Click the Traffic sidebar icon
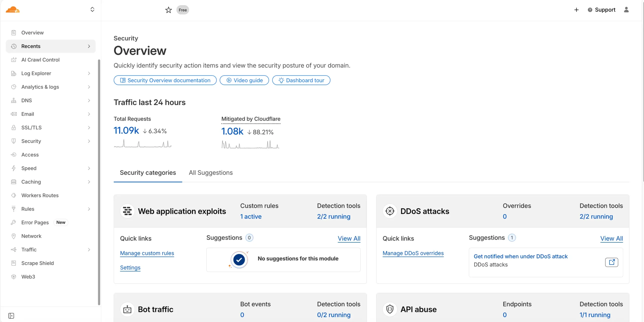Screen dimensions: 644x322 coord(14,250)
